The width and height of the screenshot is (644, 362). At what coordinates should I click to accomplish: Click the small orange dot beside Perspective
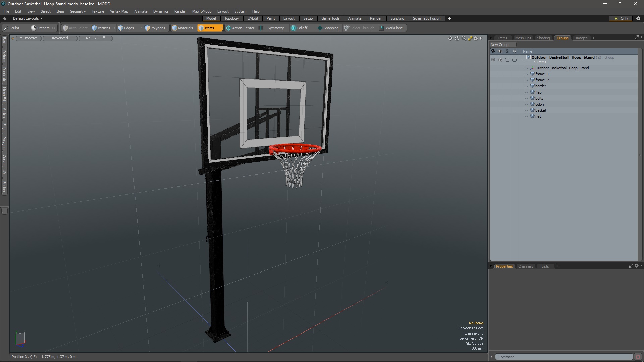click(x=13, y=38)
